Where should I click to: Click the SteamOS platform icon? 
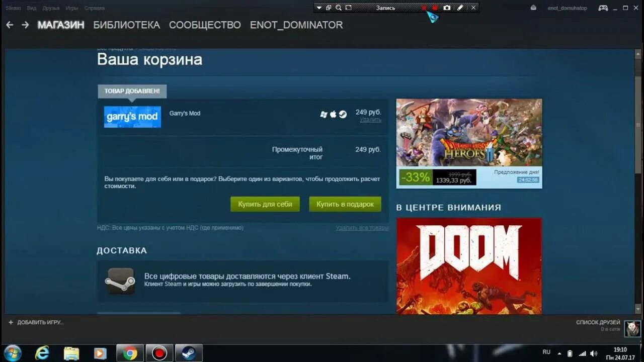point(342,114)
